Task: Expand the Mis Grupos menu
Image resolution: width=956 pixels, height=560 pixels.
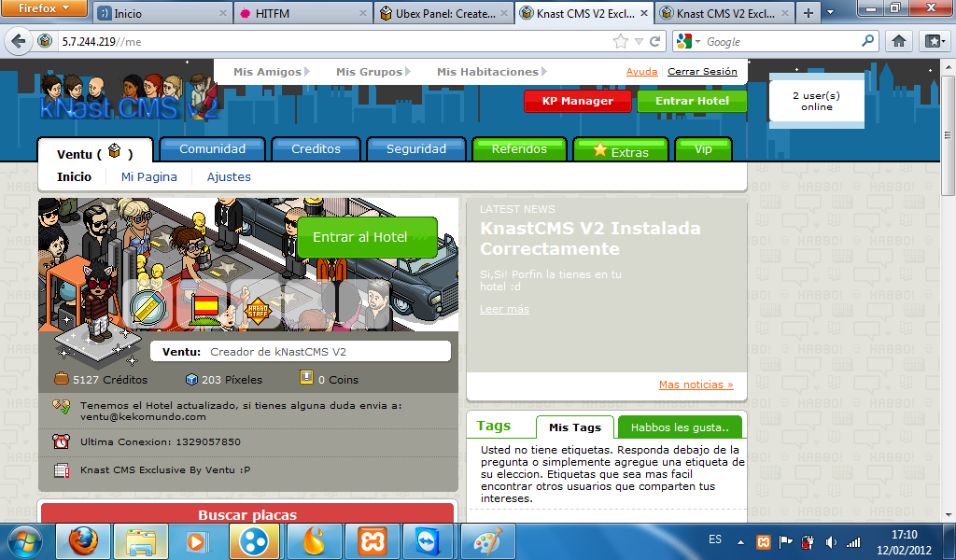Action: (373, 71)
